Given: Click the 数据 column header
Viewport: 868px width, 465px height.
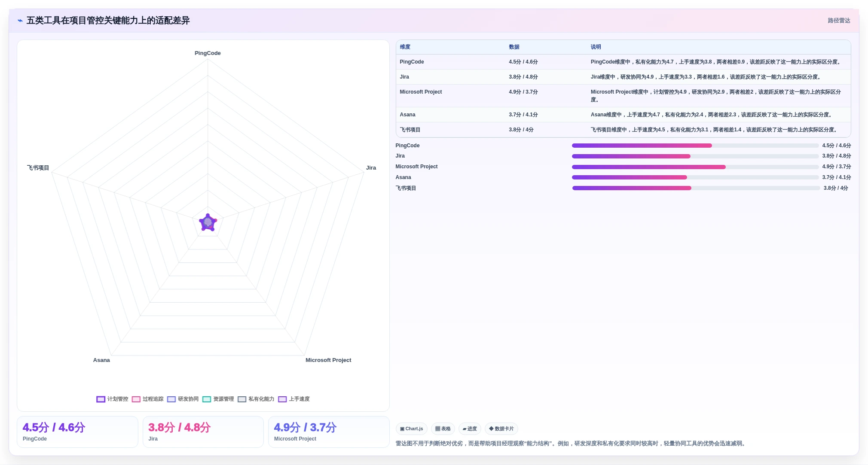Looking at the screenshot, I should click(x=514, y=47).
